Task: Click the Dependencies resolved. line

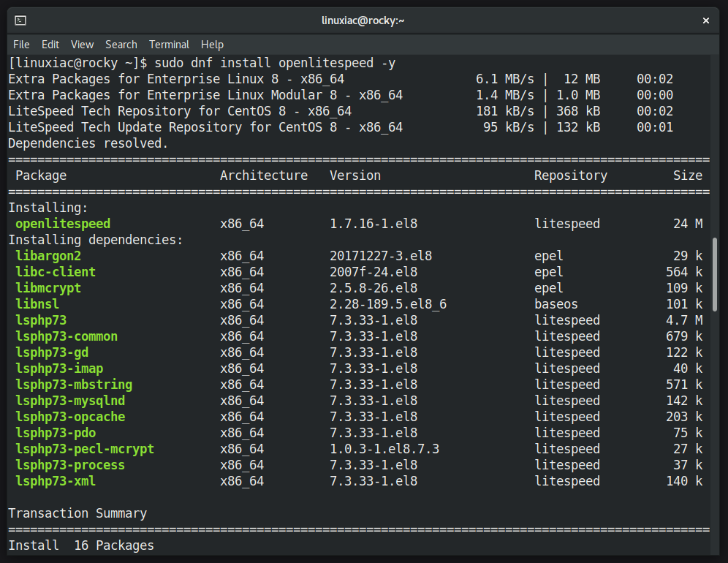Action: pyautogui.click(x=88, y=143)
